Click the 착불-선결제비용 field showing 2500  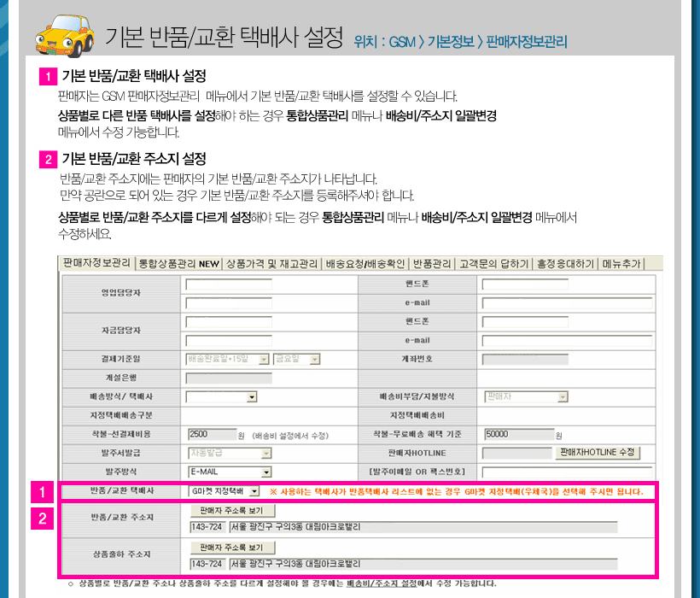click(211, 434)
